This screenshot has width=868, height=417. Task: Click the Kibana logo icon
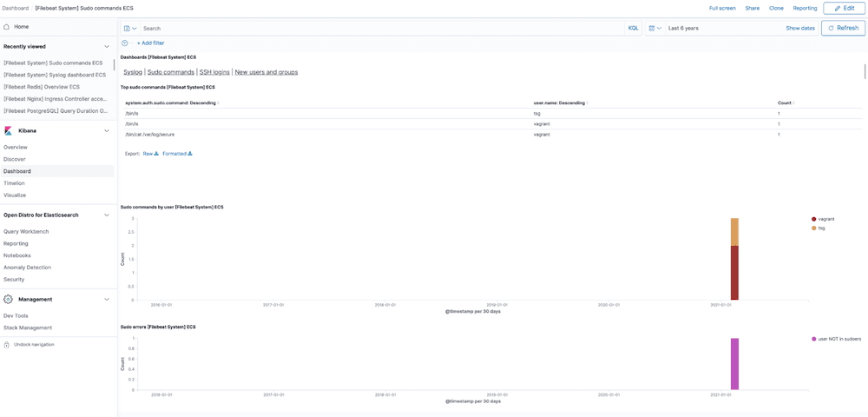(8, 130)
